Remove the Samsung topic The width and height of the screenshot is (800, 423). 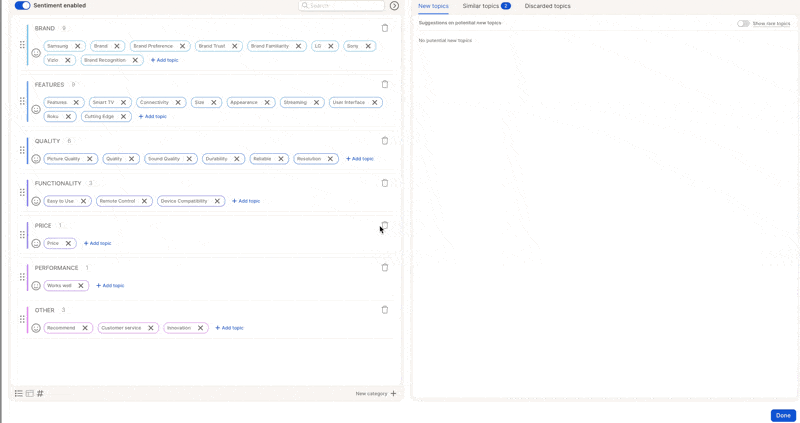click(78, 46)
